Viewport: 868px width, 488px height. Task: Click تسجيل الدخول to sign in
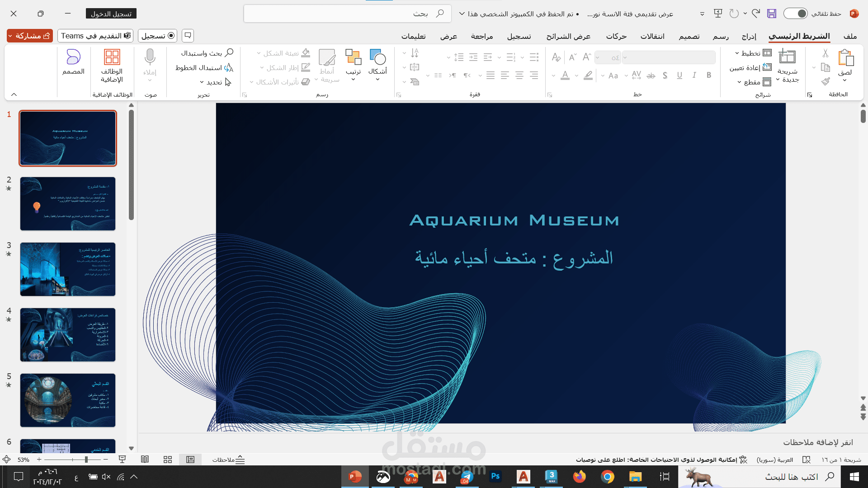tap(111, 14)
